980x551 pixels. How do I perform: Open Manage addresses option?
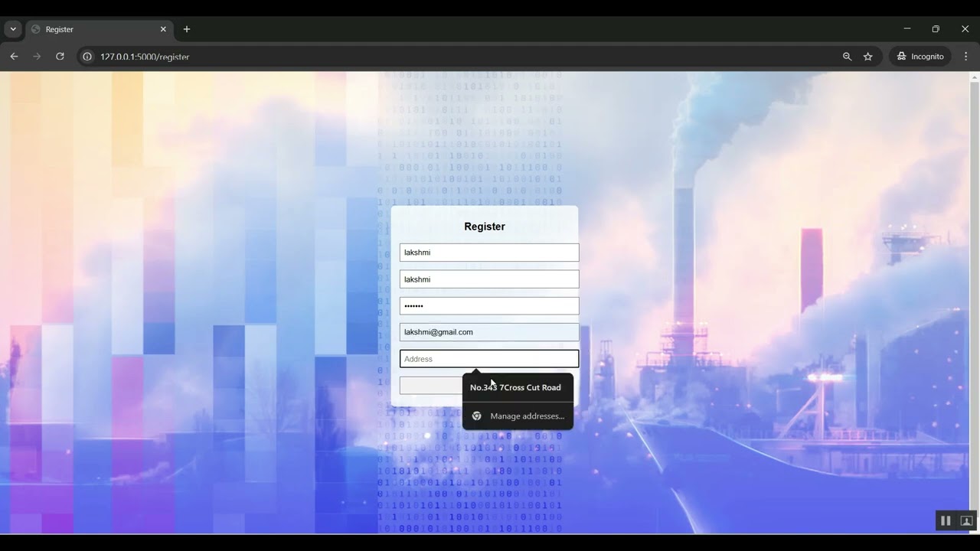click(x=518, y=416)
